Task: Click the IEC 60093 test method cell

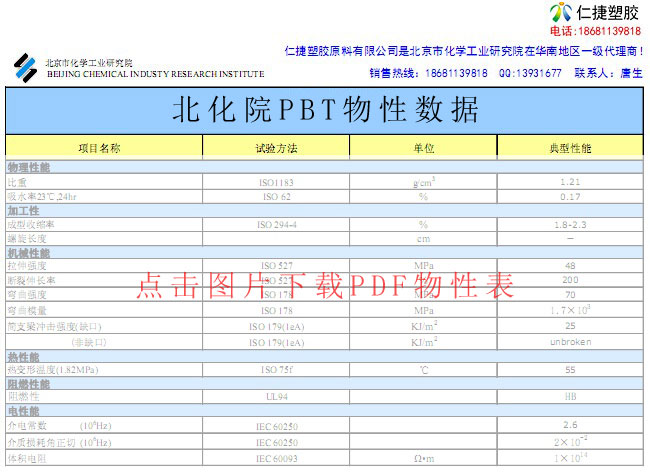Action: tap(276, 459)
